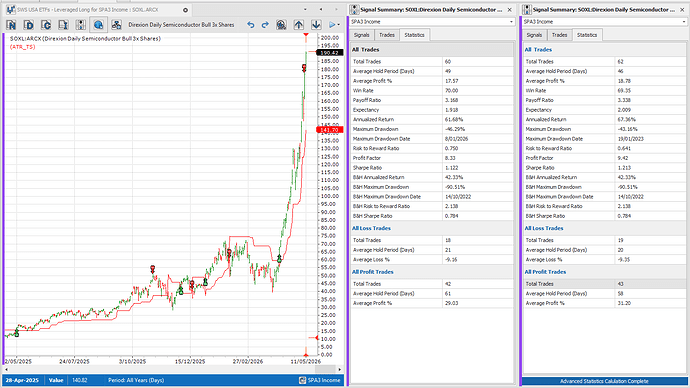Open SPA3 Income dropdown in first Signal Summary
This screenshot has width=690, height=388.
coord(511,22)
